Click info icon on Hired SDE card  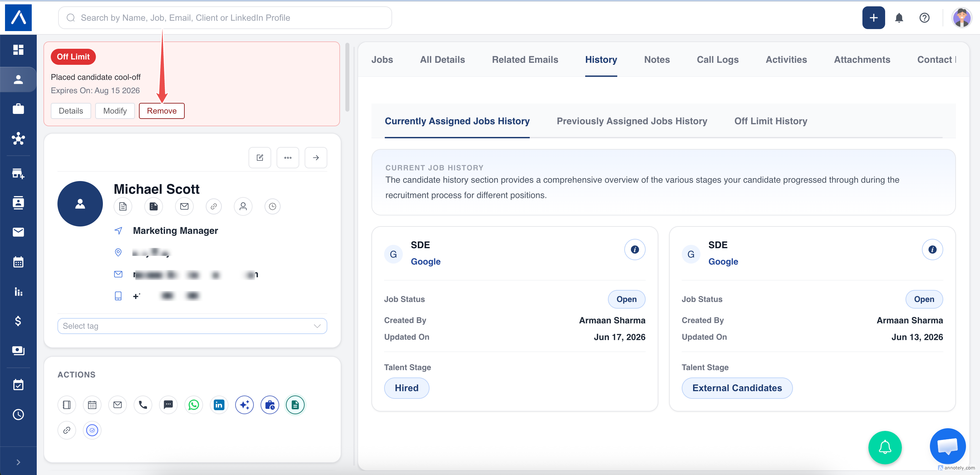635,250
